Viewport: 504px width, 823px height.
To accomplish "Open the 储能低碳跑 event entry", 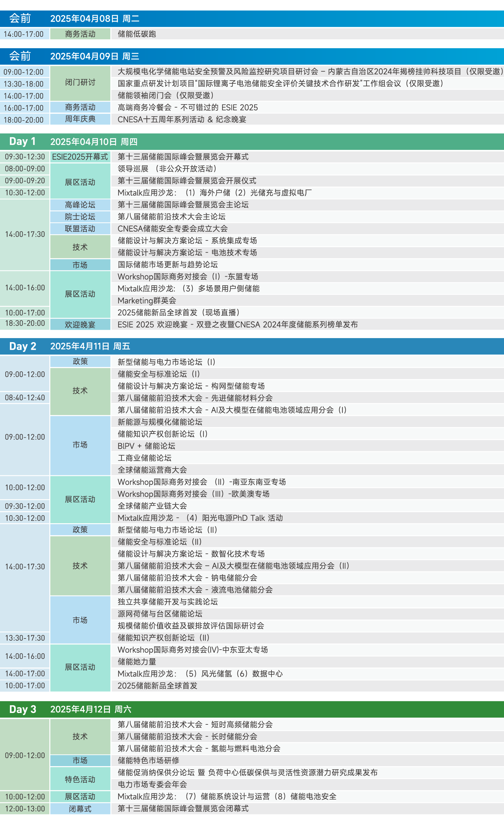I will click(137, 34).
